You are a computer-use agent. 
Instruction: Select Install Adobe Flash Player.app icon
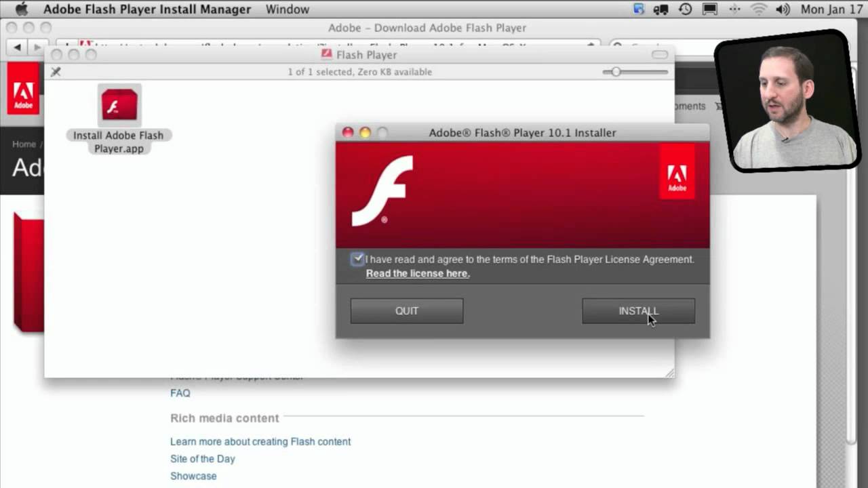(119, 104)
